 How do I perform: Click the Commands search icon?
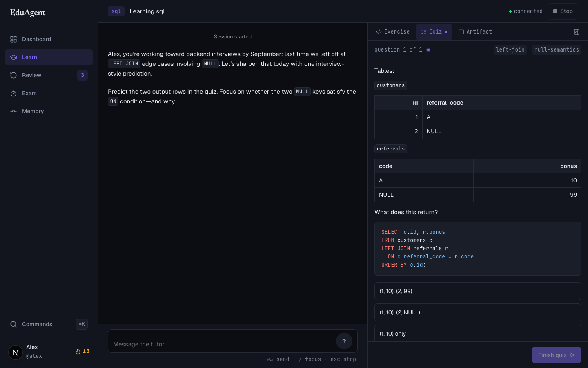tap(13, 324)
